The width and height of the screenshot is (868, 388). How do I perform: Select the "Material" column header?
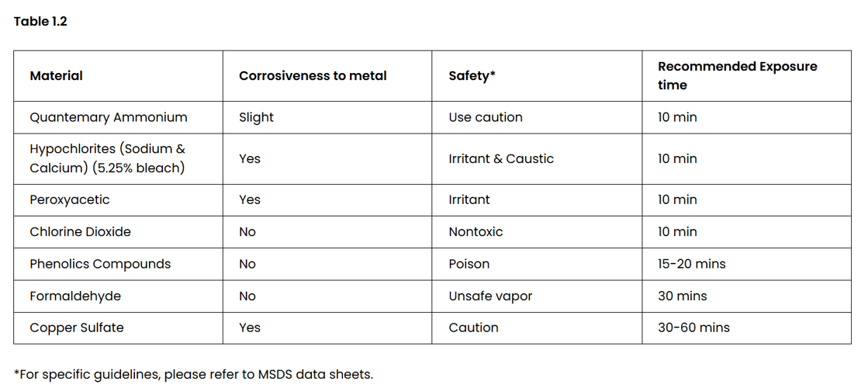coord(56,76)
